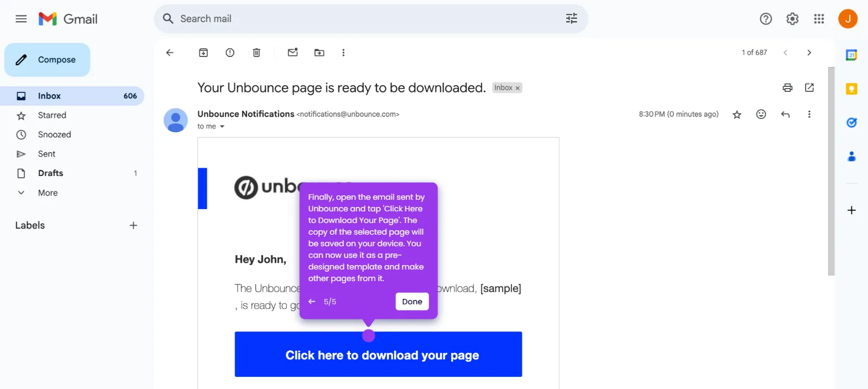Click the message scrollbar

pyautogui.click(x=831, y=172)
